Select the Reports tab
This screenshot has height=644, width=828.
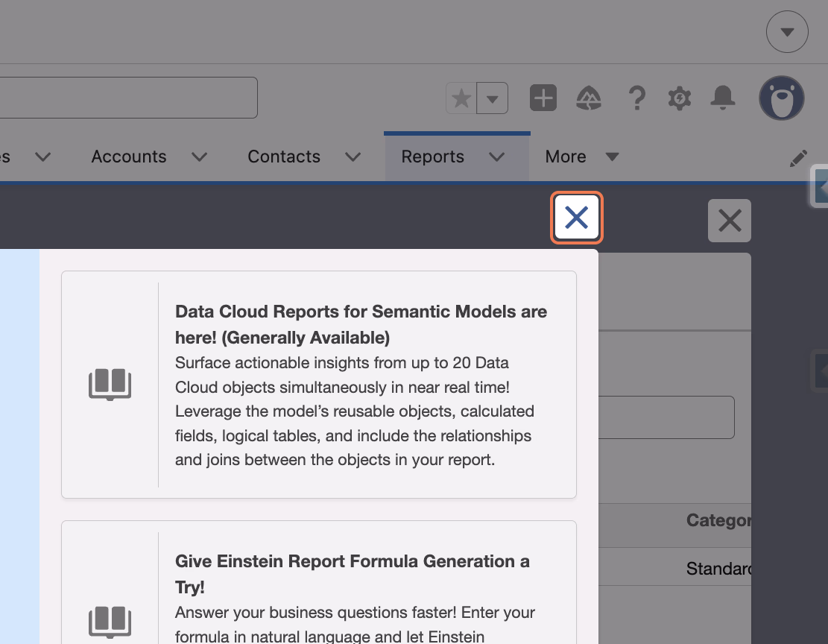432,157
